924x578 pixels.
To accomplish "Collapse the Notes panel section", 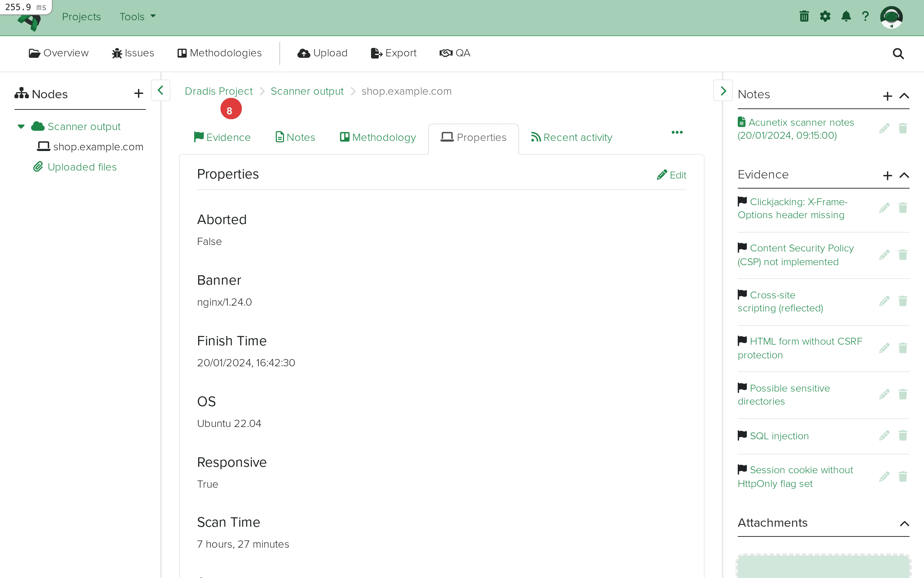I will tap(904, 96).
